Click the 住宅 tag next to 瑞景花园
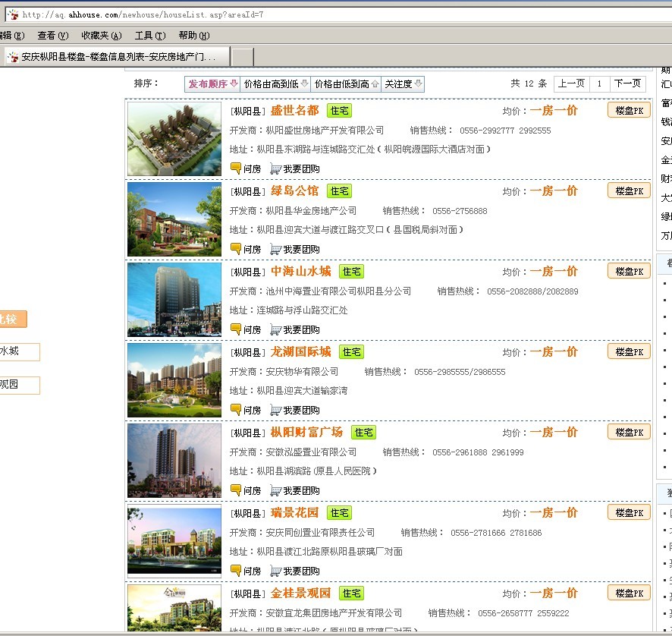672x636 pixels. [340, 512]
